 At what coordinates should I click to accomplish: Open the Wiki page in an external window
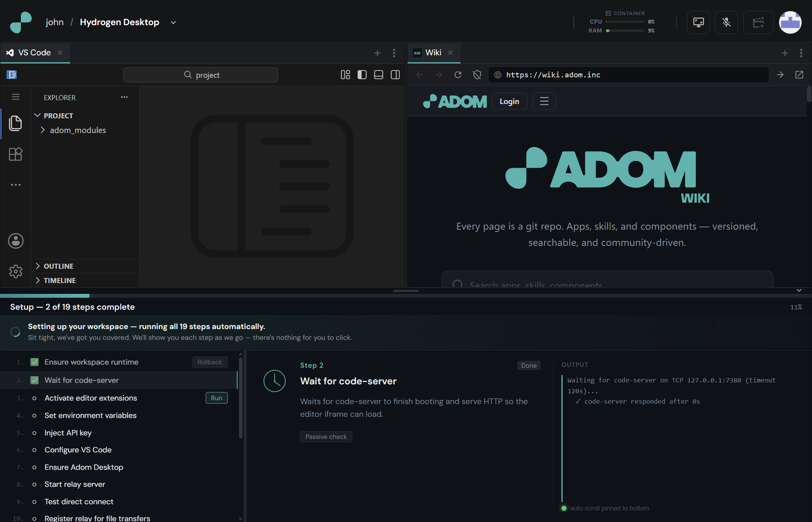(799, 75)
